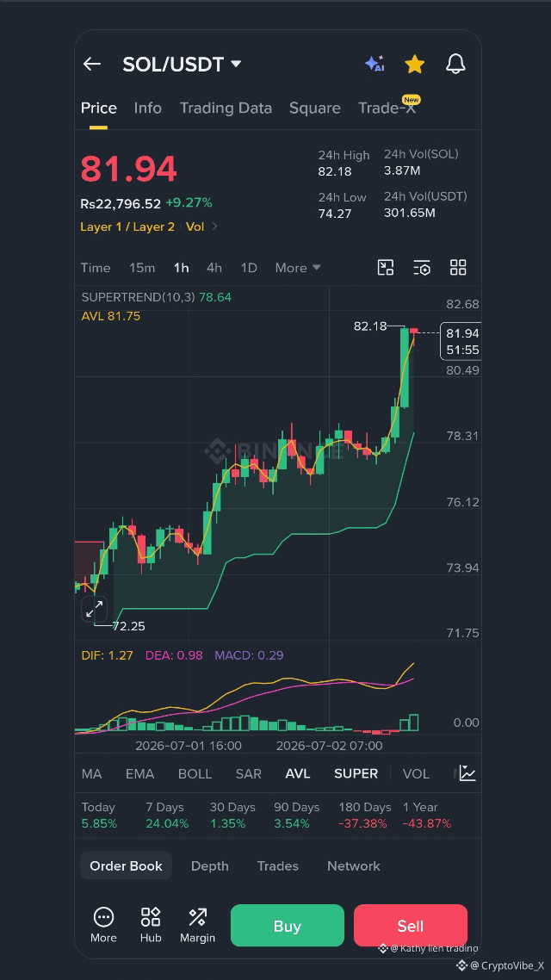Image resolution: width=551 pixels, height=980 pixels.
Task: Click the 24h High 82.18 stat
Action: coord(344,163)
